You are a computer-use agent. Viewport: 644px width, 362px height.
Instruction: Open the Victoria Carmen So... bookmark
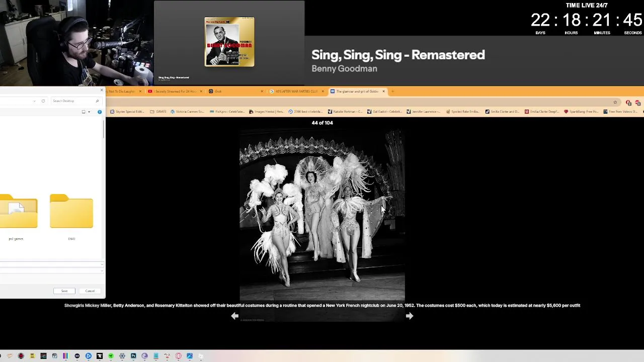(187, 112)
